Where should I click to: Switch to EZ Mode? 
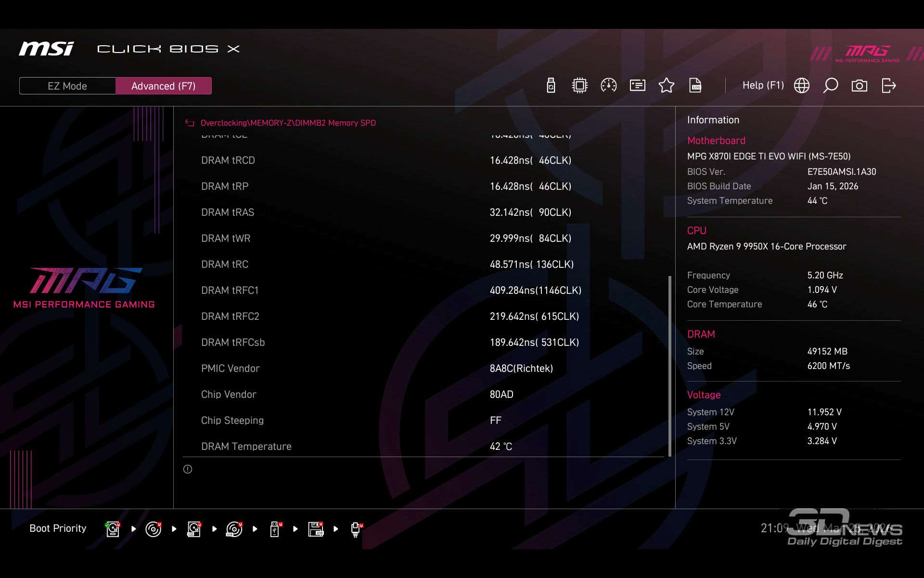[67, 86]
